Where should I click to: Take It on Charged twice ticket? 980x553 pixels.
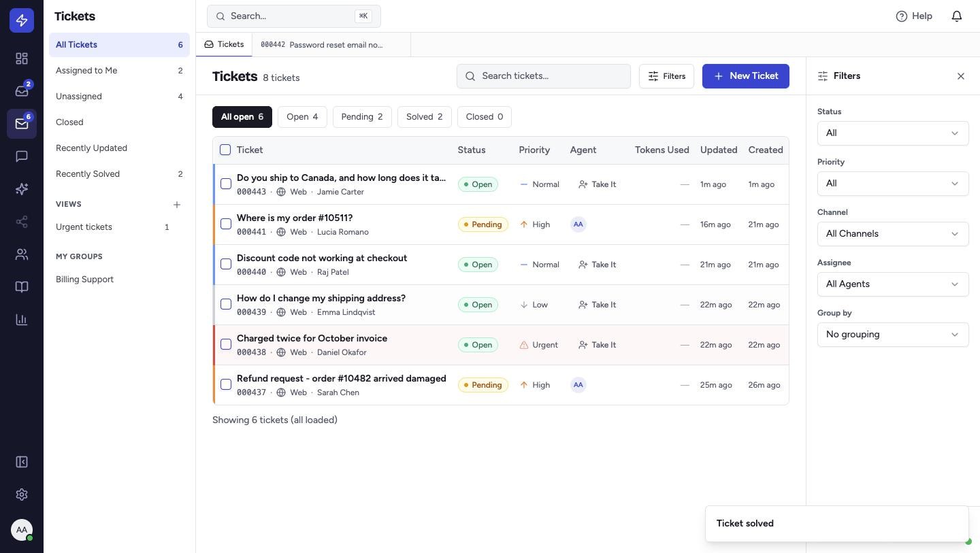pos(597,345)
